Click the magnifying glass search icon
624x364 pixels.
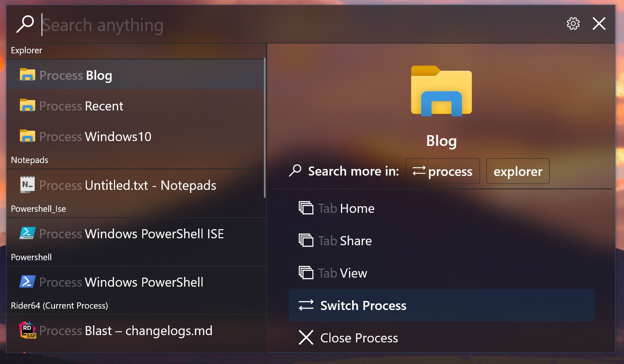25,24
